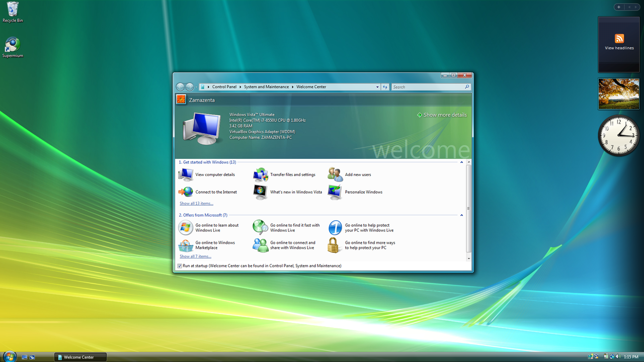Viewport: 644px width, 362px height.
Task: Click System and Maintenance in the breadcrumb
Action: click(x=267, y=87)
